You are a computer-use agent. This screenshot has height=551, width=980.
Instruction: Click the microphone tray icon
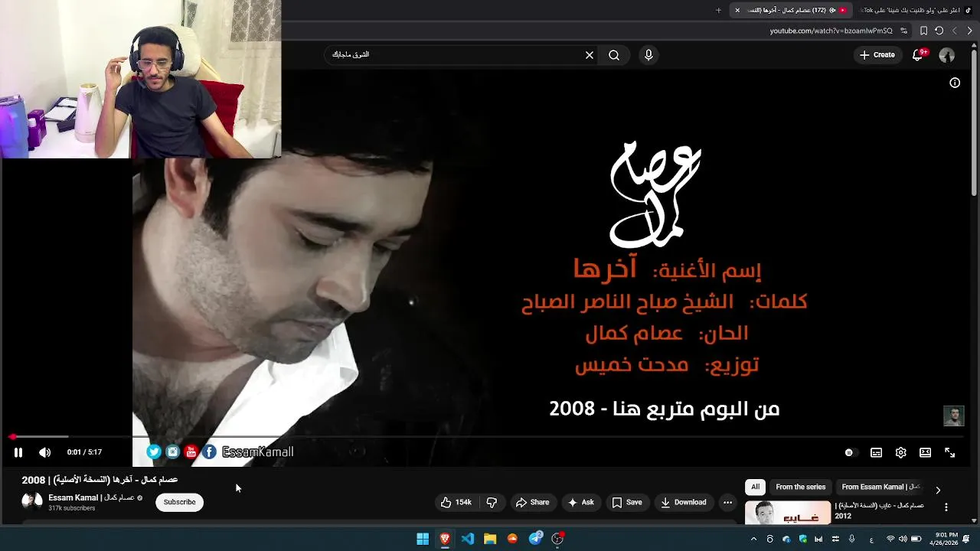[851, 539]
